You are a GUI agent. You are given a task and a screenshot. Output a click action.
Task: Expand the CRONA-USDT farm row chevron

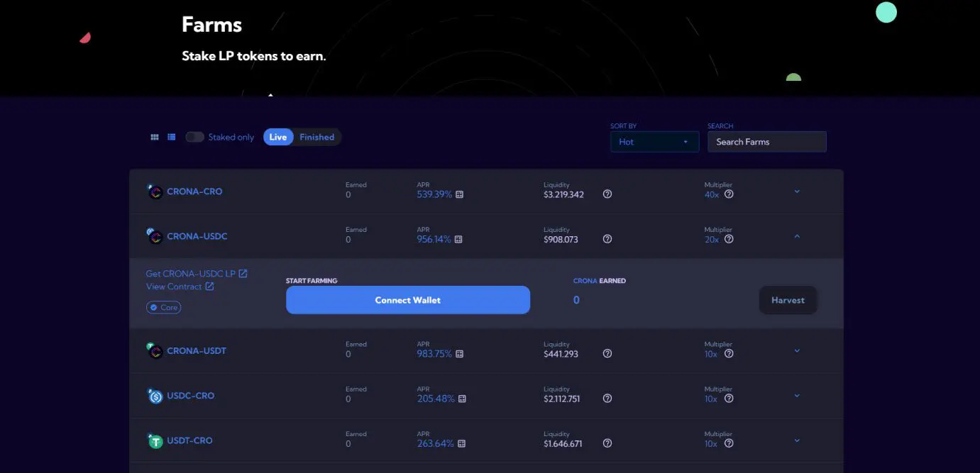[x=797, y=351]
